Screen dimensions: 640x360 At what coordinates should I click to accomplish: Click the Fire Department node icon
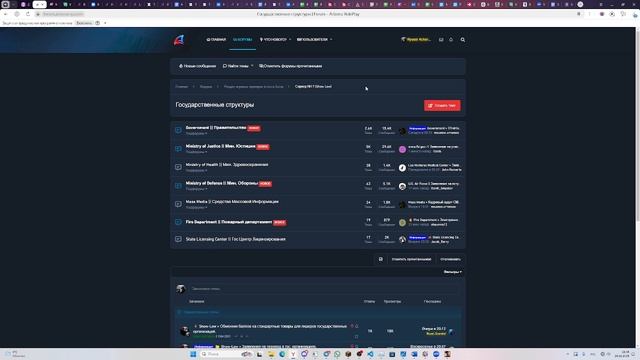click(178, 222)
